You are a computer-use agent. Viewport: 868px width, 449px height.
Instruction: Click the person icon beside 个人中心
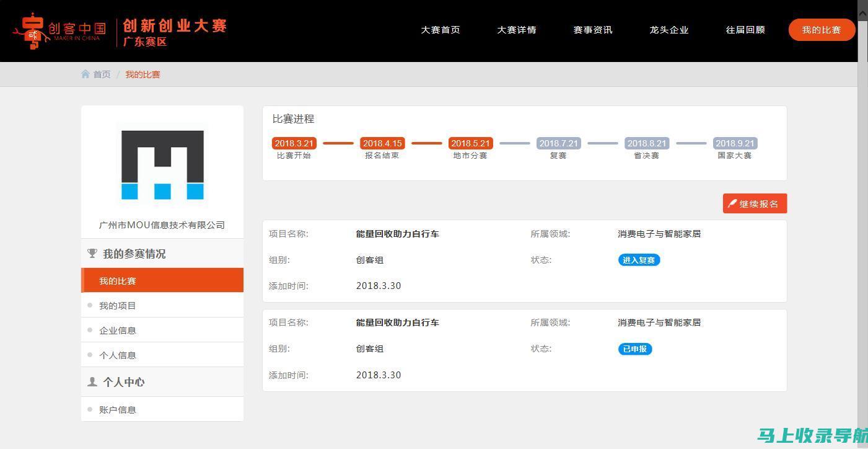click(x=92, y=381)
